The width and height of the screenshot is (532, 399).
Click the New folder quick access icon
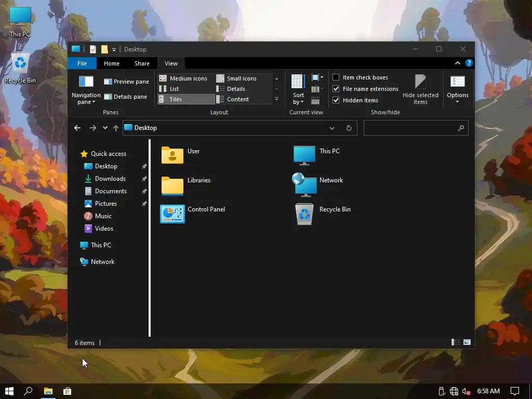pos(104,49)
